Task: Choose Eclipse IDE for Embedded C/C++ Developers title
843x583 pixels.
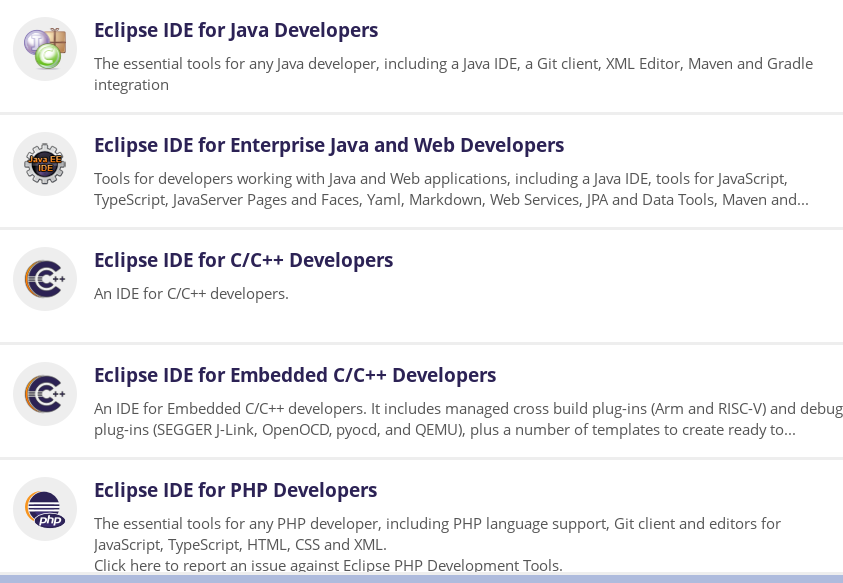Action: coord(295,375)
